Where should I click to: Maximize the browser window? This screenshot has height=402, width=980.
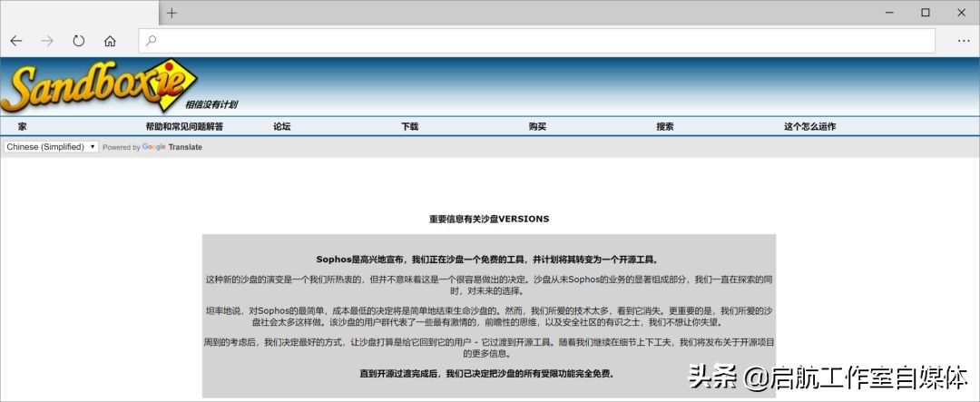926,13
